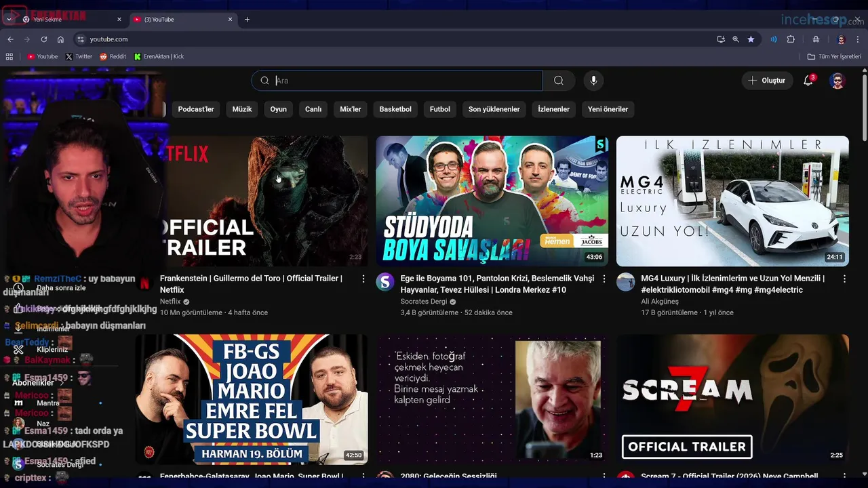The height and width of the screenshot is (488, 868).
Task: Open more options for Frankenstein video
Action: (x=363, y=279)
